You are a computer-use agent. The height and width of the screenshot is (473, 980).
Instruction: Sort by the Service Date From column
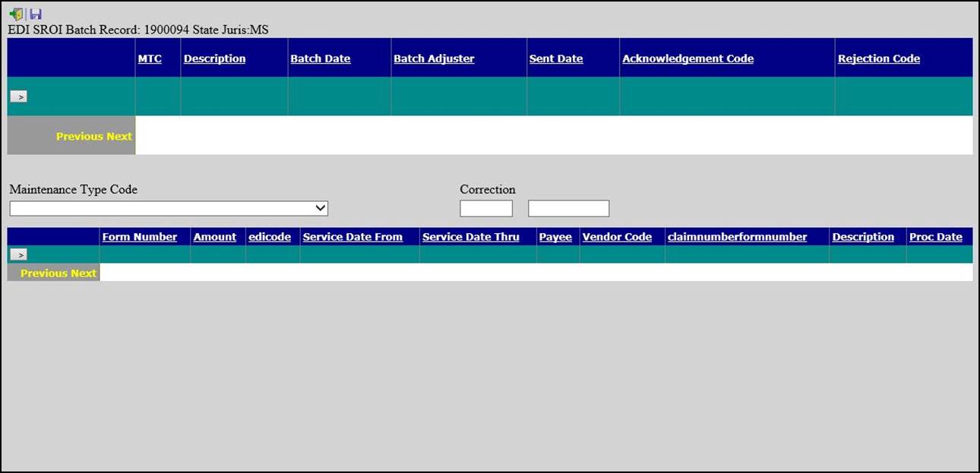tap(352, 237)
